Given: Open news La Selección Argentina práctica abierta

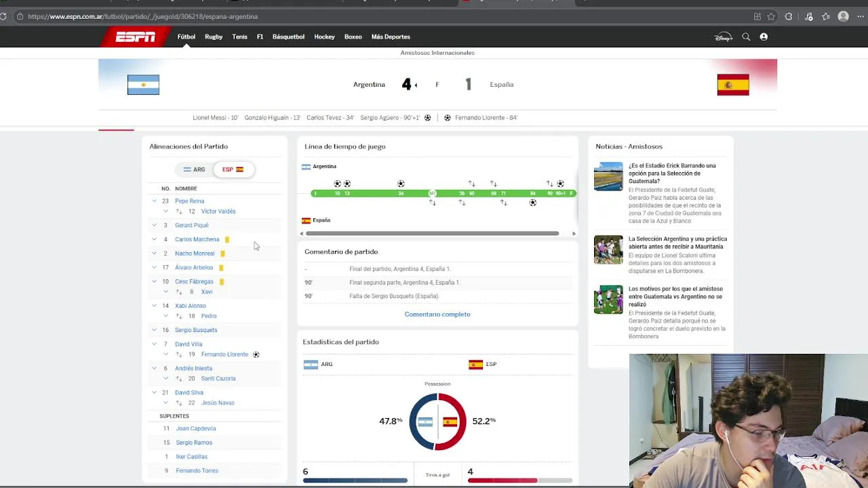Looking at the screenshot, I should (x=677, y=243).
